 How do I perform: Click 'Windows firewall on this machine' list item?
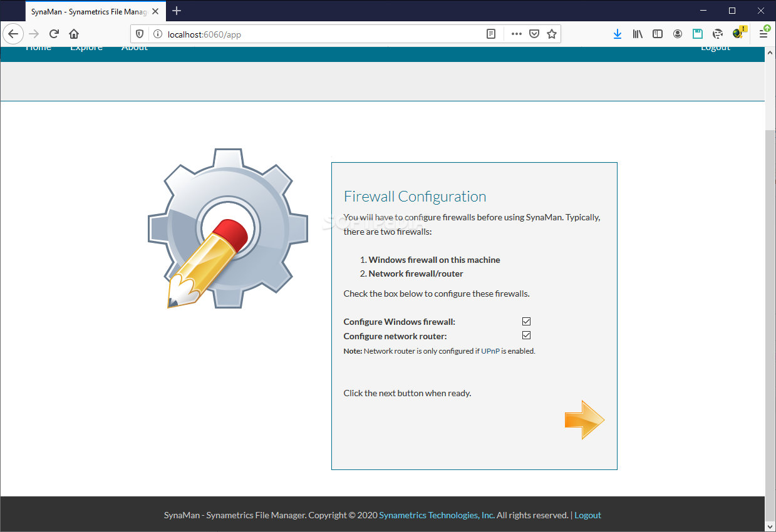435,260
